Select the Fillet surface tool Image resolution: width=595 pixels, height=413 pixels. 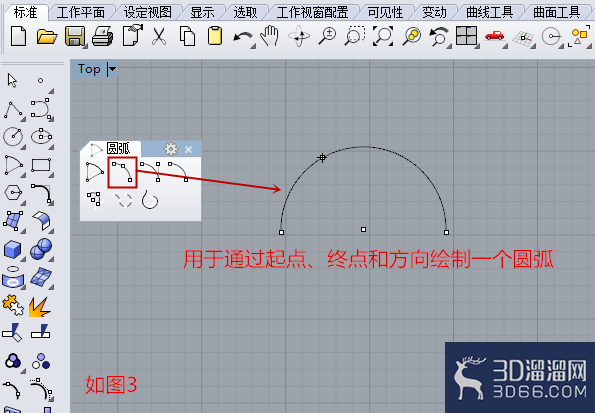pos(41,221)
